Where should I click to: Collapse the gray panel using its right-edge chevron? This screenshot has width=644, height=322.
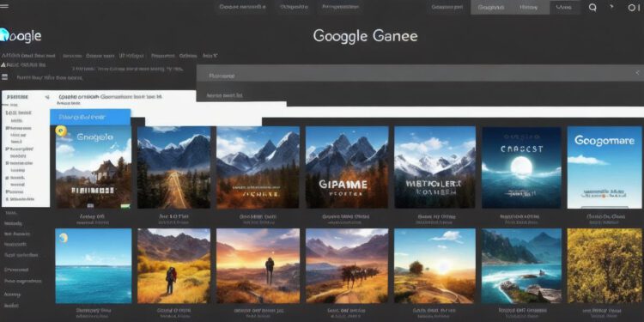click(637, 73)
